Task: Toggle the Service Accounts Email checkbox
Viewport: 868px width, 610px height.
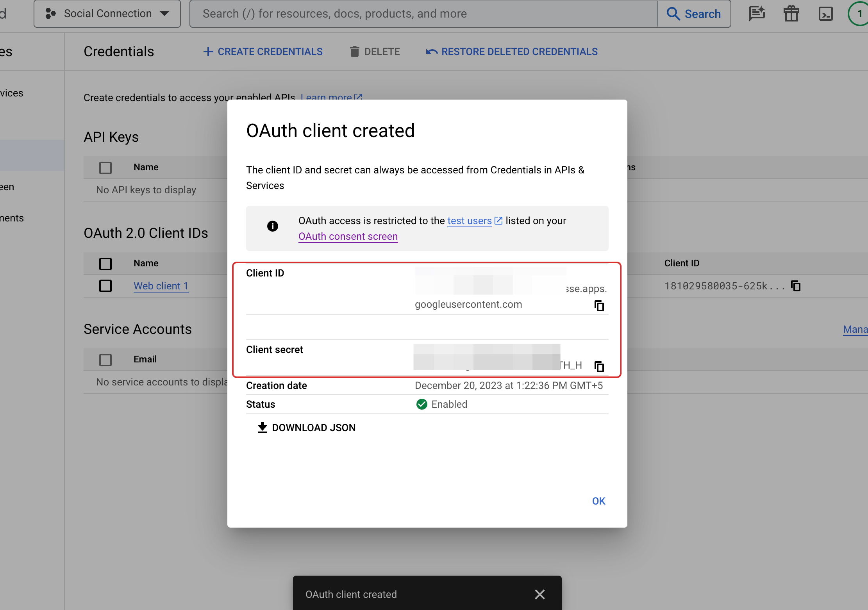Action: (x=105, y=360)
